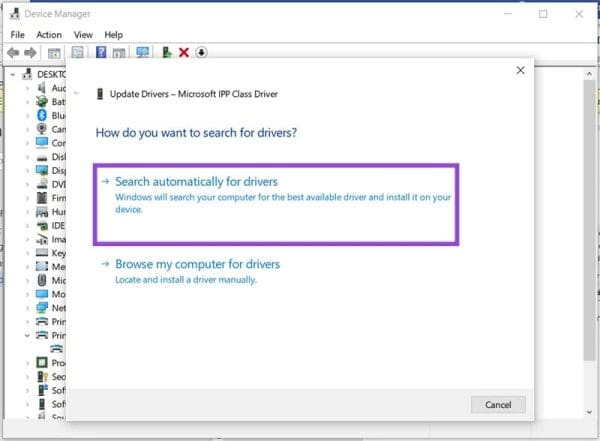
Task: Click the Scan for hardware changes monitor icon
Action: (142, 52)
